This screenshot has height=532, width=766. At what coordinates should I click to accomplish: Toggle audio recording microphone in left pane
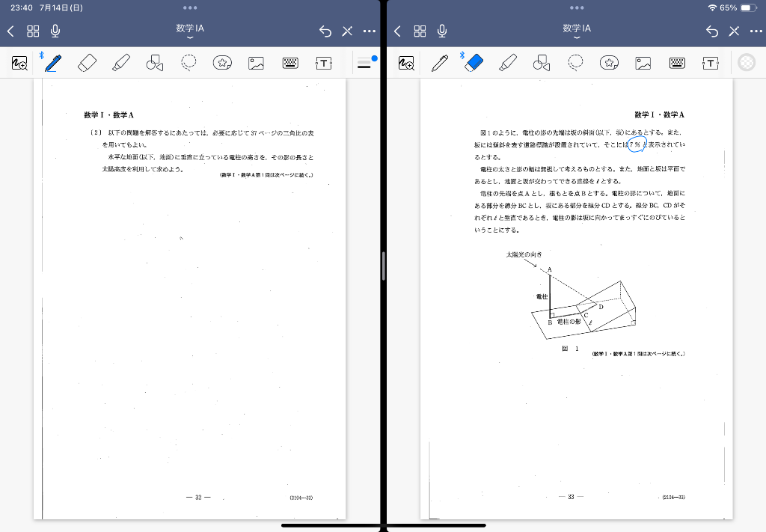55,31
